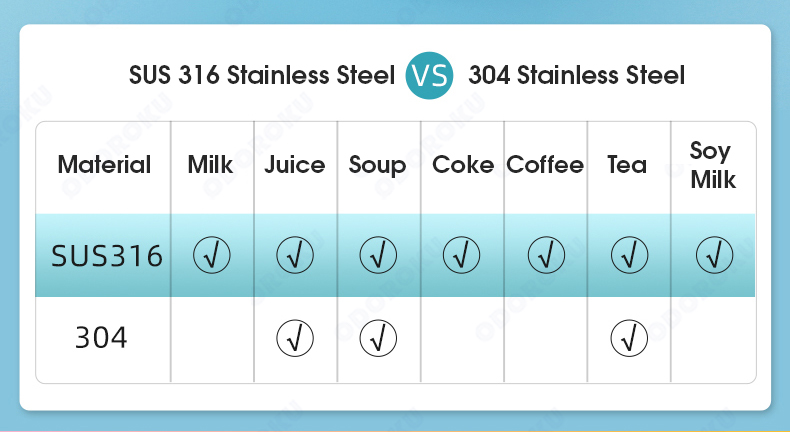Viewport: 790px width, 432px height.
Task: Click the 304 Soup checkmark circle
Action: (x=378, y=338)
